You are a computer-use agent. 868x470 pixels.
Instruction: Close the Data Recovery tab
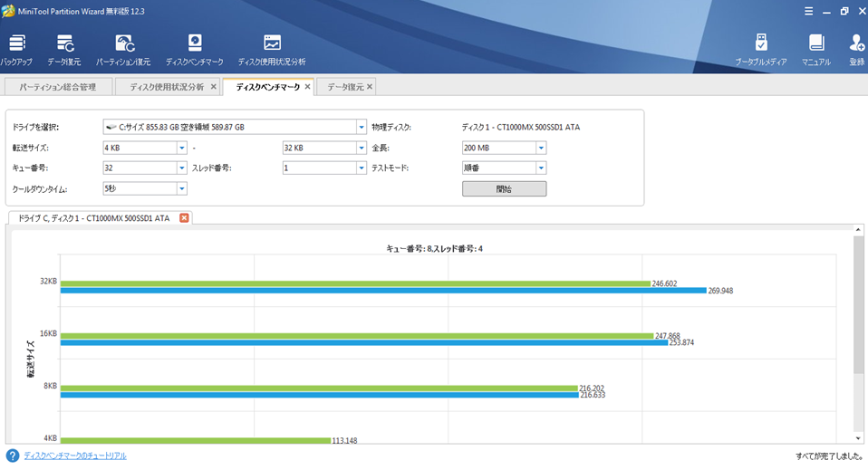tap(370, 87)
